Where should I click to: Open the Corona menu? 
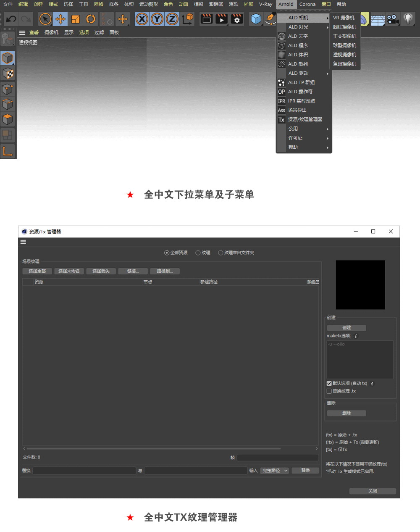point(307,4)
